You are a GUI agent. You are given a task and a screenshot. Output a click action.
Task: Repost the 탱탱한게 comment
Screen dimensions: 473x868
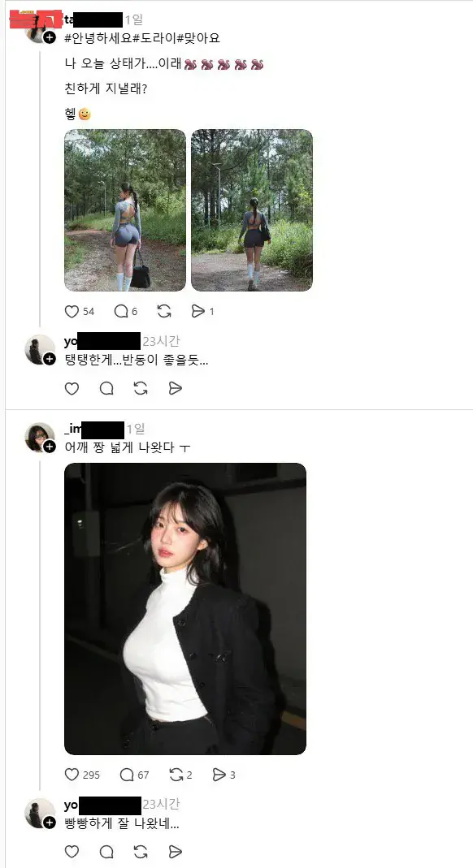pyautogui.click(x=141, y=388)
